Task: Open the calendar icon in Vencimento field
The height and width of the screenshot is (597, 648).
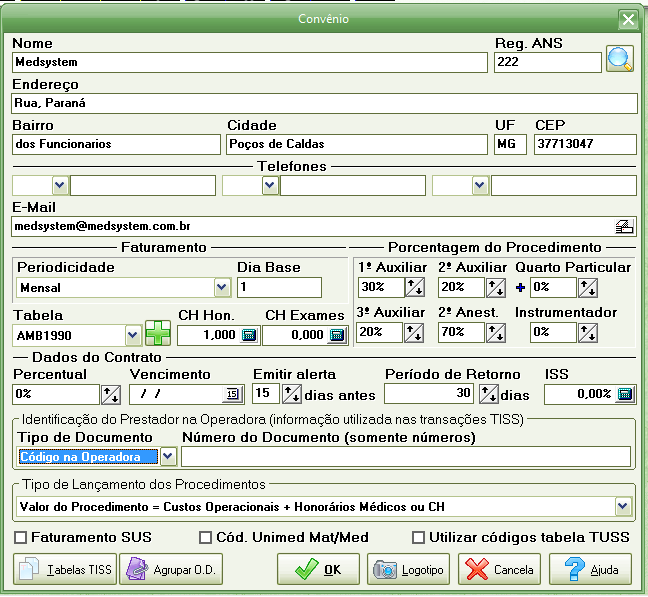Action: click(x=232, y=393)
